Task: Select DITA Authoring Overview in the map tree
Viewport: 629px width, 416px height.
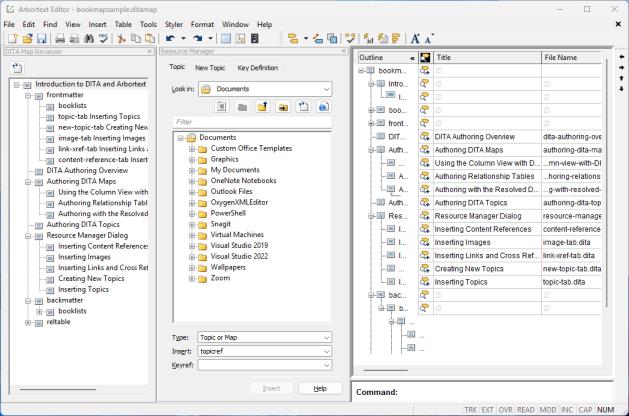Action: coord(87,170)
